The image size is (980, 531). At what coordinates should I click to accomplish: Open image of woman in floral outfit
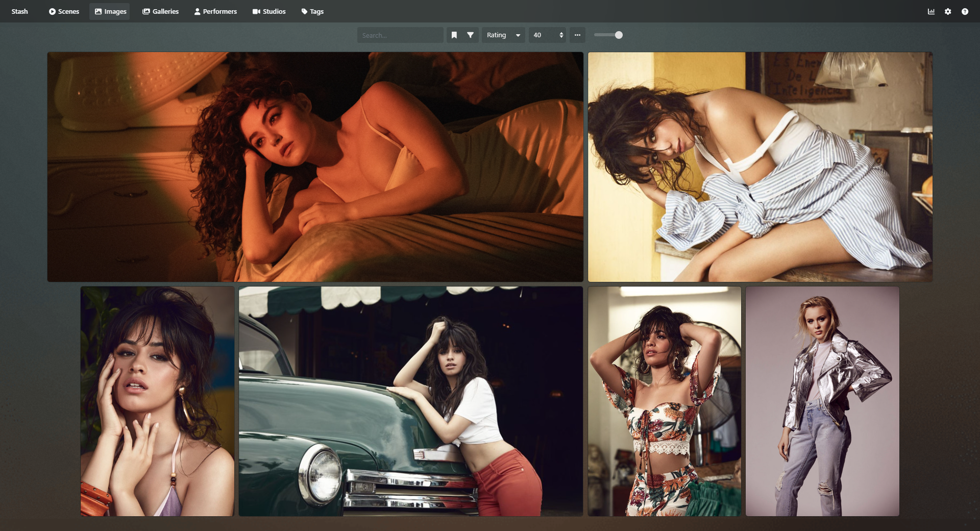665,401
